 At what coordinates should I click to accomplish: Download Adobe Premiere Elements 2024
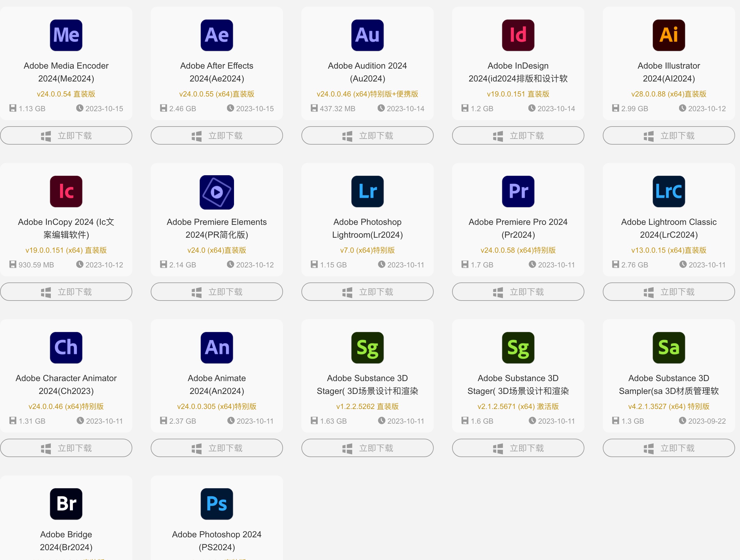point(217,292)
